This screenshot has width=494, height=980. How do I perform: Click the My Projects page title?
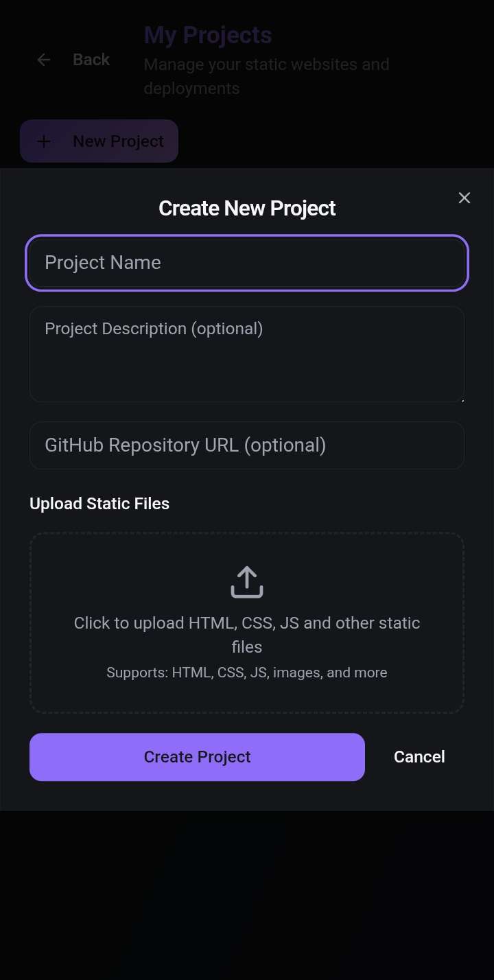208,35
